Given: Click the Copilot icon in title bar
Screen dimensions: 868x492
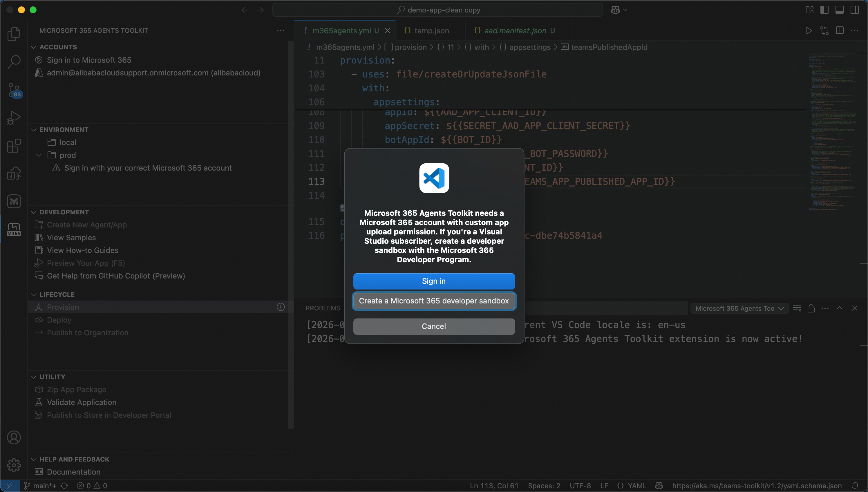Looking at the screenshot, I should pos(615,10).
